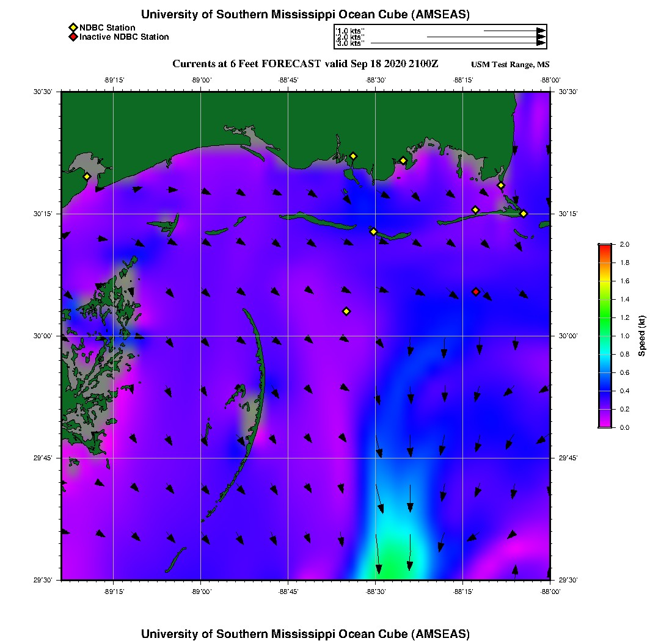Click the top AMSEAS Ocean Cube title

(305, 14)
